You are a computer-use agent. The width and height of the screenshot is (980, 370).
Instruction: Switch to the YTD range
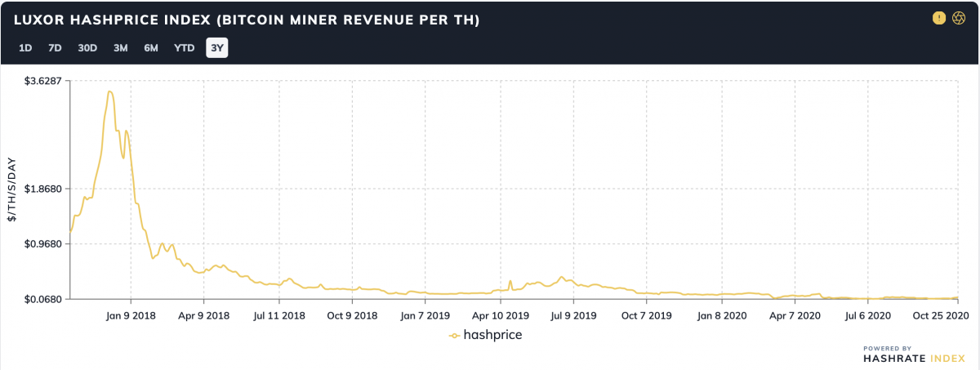click(184, 47)
